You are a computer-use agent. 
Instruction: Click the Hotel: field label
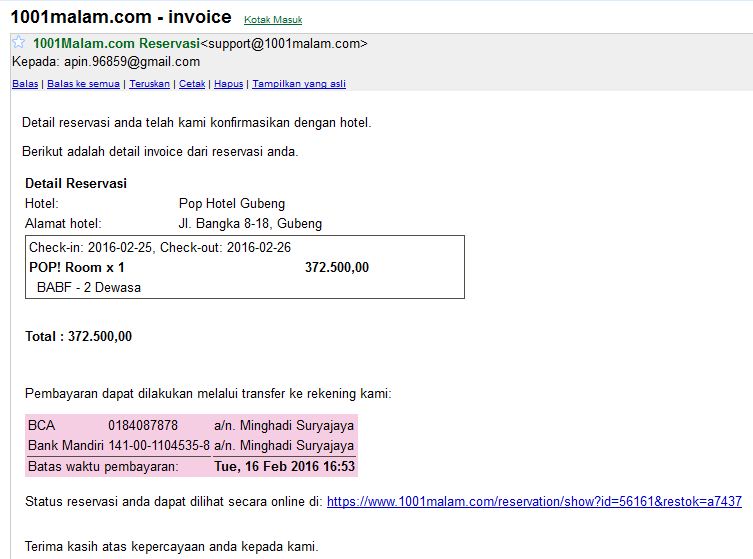click(42, 204)
